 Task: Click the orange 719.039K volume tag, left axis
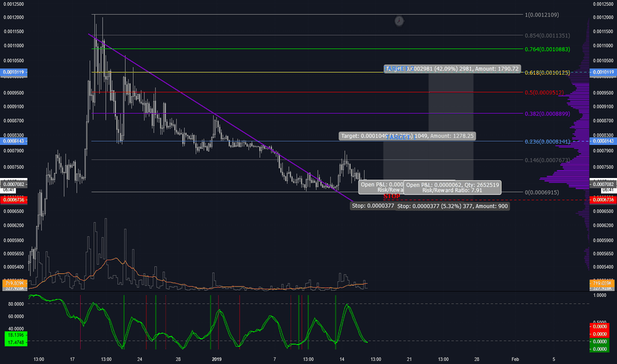(15, 283)
